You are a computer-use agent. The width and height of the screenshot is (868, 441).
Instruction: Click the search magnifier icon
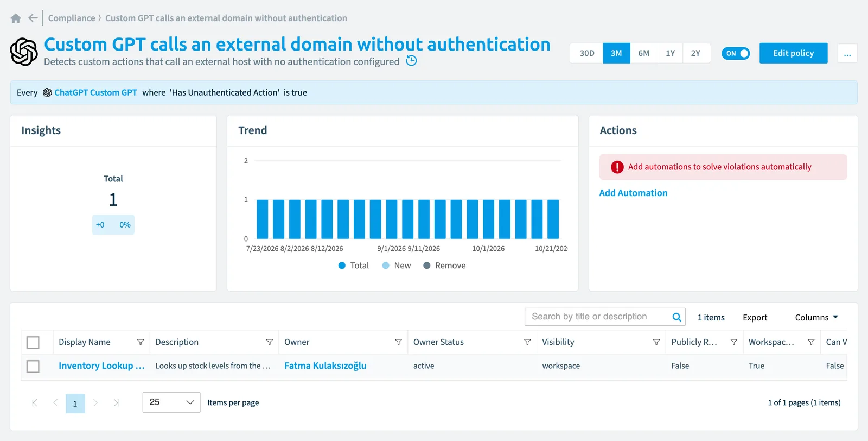pos(676,317)
